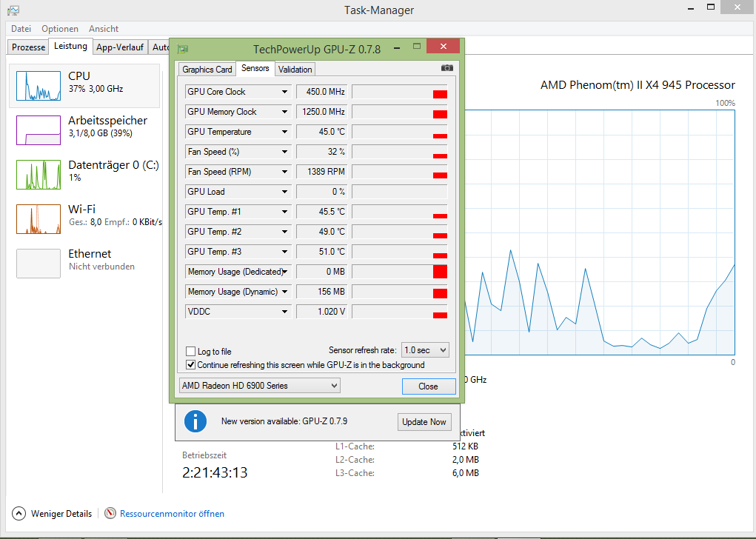Open the GPU Core Clock sensor dropdown
Screen dimensions: 756x539
pos(284,92)
